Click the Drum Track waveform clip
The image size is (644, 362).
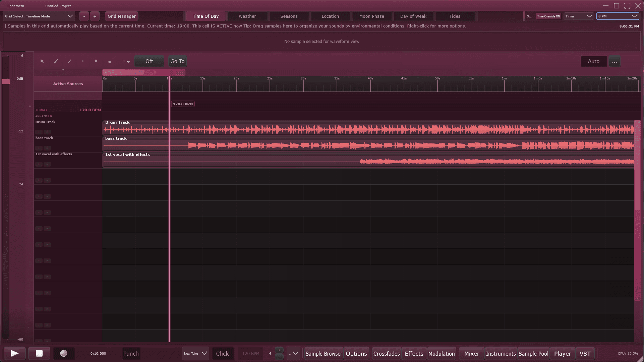click(x=335, y=129)
